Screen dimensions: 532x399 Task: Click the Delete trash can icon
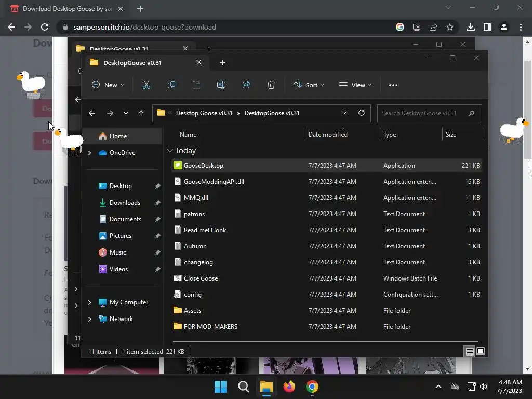click(x=271, y=85)
